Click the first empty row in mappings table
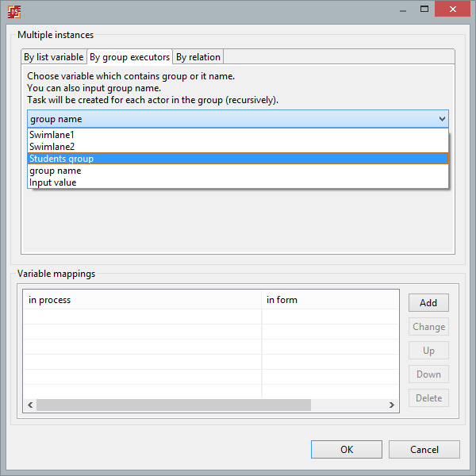This screenshot has width=476, height=476. 143,317
